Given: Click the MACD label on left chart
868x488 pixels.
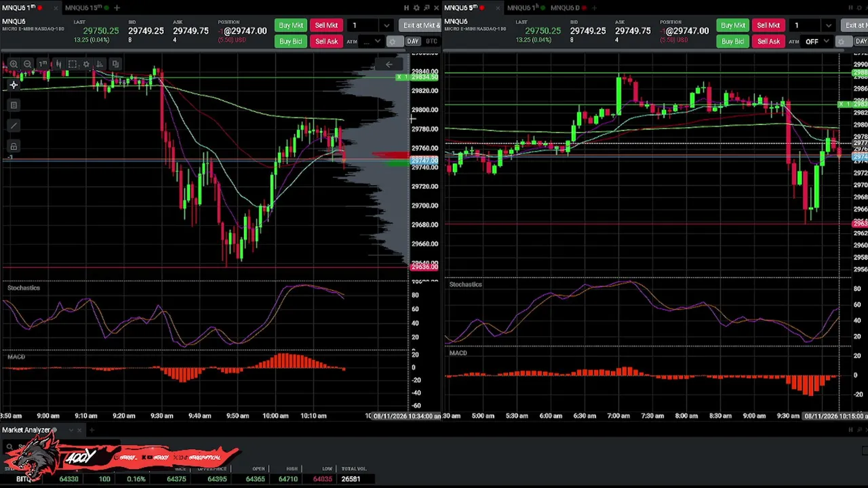Looking at the screenshot, I should click(x=16, y=357).
